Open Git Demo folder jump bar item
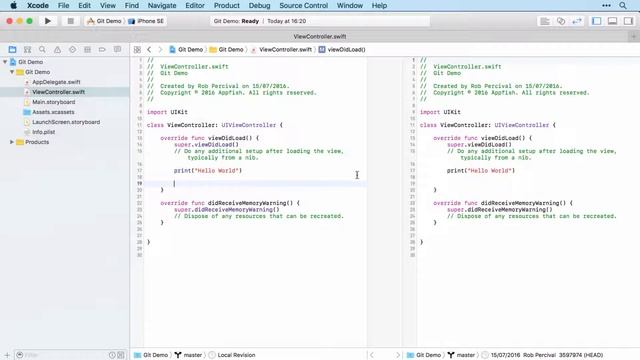This screenshot has width=640, height=360. point(227,49)
